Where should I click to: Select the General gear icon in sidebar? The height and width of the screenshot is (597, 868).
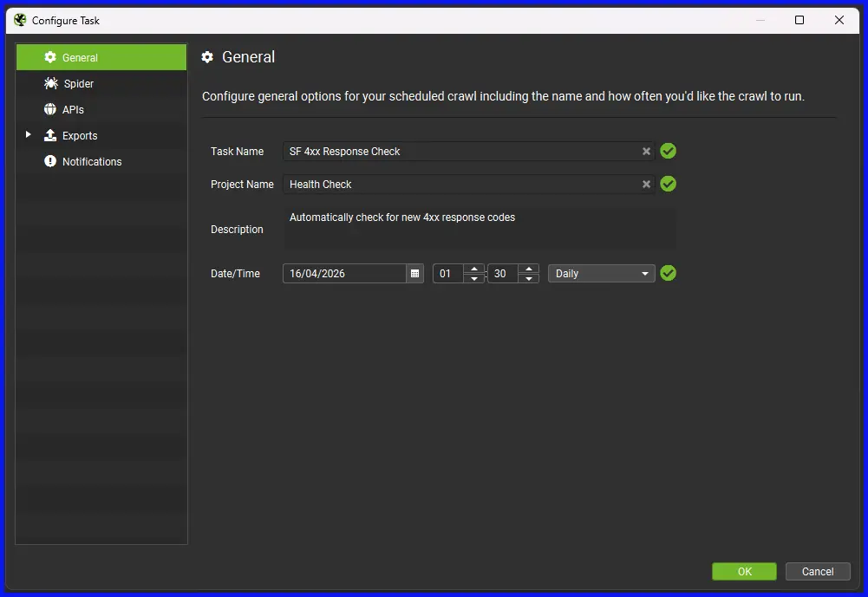tap(50, 57)
